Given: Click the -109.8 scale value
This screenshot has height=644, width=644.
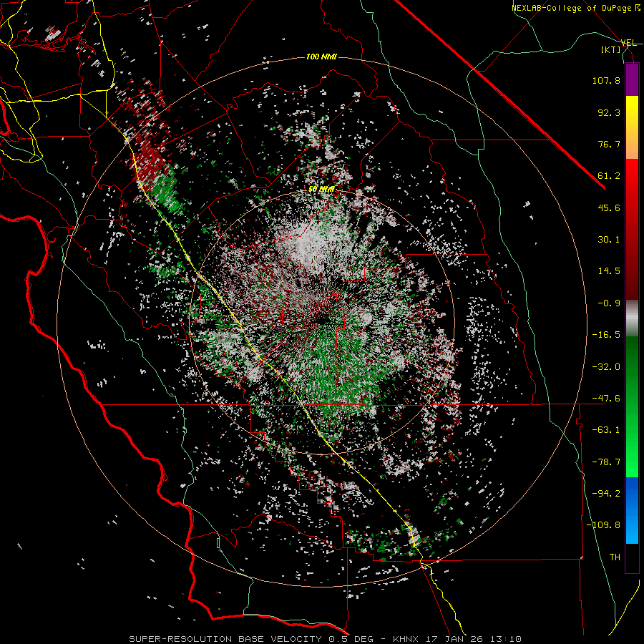Looking at the screenshot, I should pyautogui.click(x=603, y=525).
